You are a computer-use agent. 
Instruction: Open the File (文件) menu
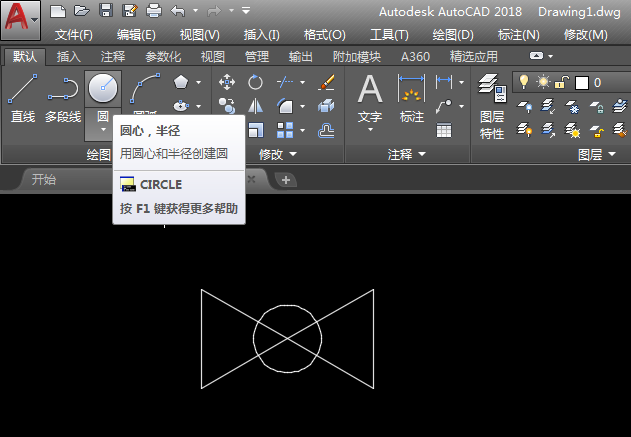pos(73,35)
